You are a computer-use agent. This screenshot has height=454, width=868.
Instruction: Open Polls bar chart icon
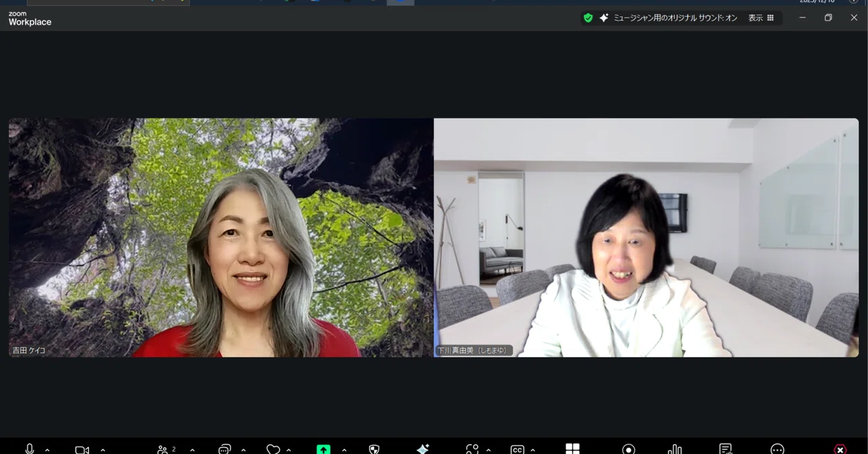pos(675,449)
